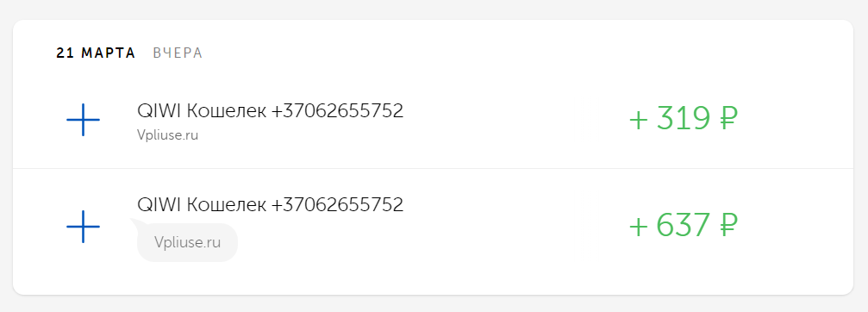Click Кошелек text in first transaction
This screenshot has height=312, width=868.
pos(226,111)
